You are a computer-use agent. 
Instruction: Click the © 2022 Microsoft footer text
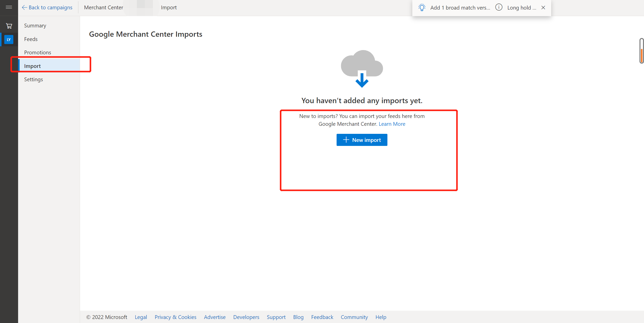pos(107,317)
